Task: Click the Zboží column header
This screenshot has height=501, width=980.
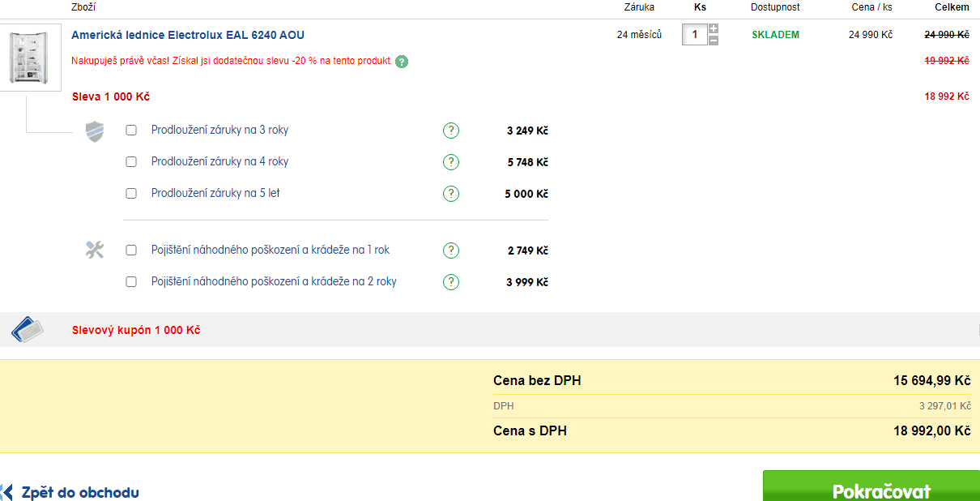Action: [83, 7]
